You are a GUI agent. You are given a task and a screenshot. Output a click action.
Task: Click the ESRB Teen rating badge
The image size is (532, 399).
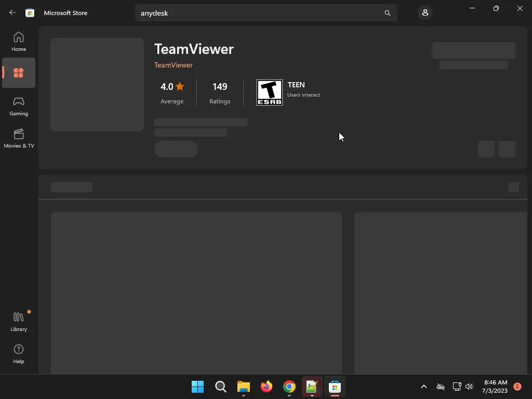(270, 92)
